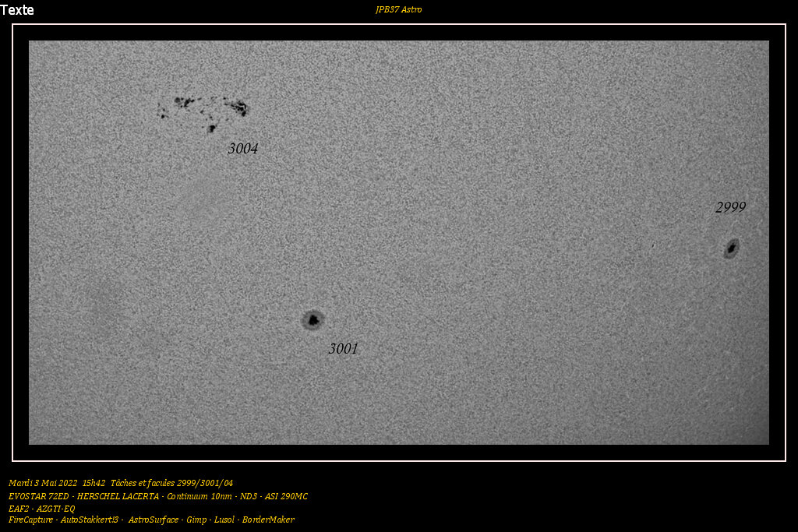Select the sunspot label 2999
This screenshot has height=532, width=798.
tap(730, 207)
